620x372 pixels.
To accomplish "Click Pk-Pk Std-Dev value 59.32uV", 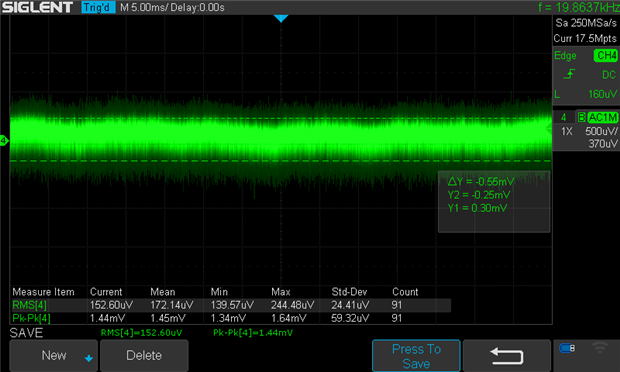I will click(350, 318).
